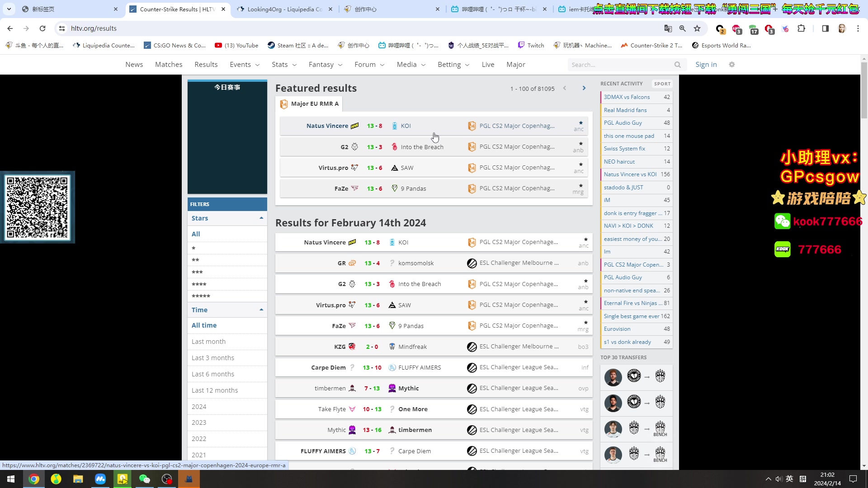Expand the Stats dropdown menu
Screen dimensions: 868x488
(284, 65)
